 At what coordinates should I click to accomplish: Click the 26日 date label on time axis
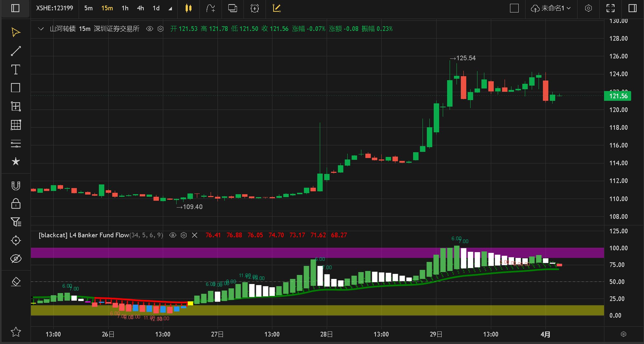click(108, 334)
